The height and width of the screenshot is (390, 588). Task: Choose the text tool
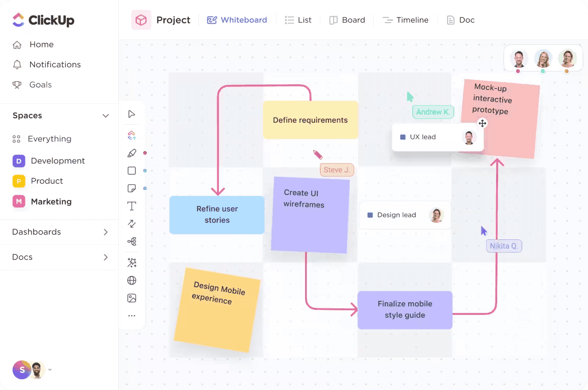[132, 206]
